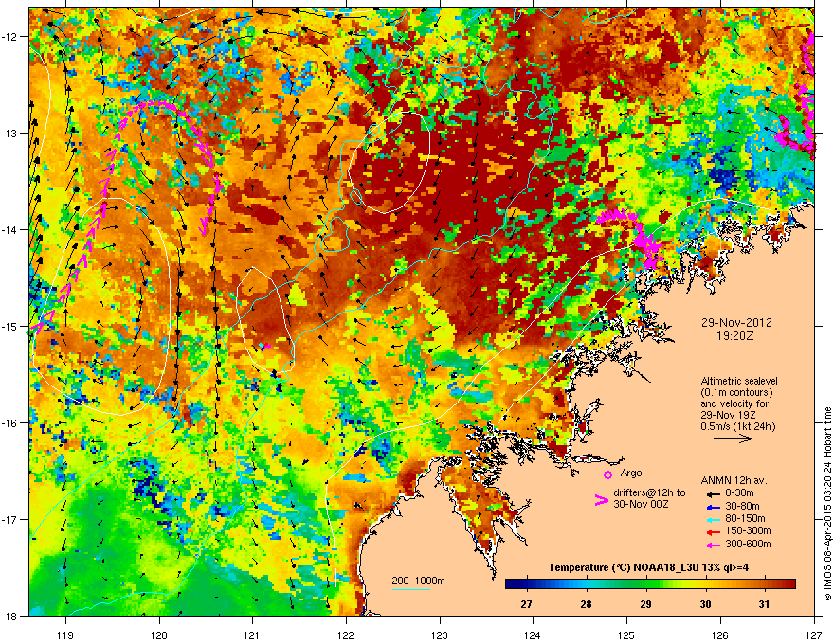834x644 pixels.
Task: Click the ANMN mooring marker near 121°E, -15.2
Action: pyautogui.click(x=264, y=347)
